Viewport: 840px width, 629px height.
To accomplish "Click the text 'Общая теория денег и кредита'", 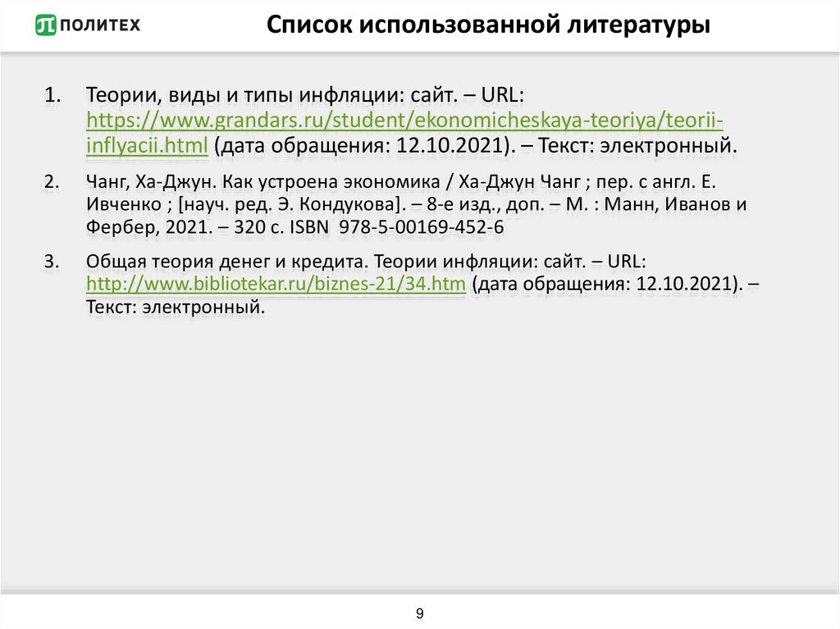I will click(x=225, y=262).
